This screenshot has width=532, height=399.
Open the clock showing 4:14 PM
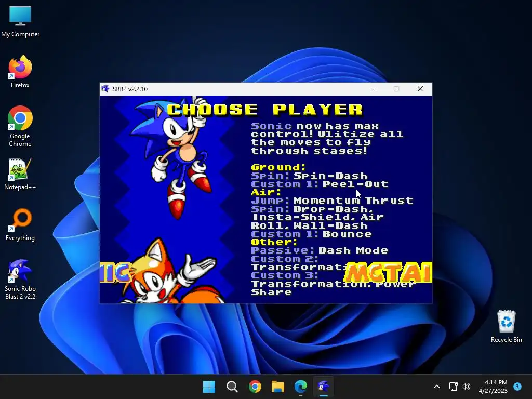[493, 387]
